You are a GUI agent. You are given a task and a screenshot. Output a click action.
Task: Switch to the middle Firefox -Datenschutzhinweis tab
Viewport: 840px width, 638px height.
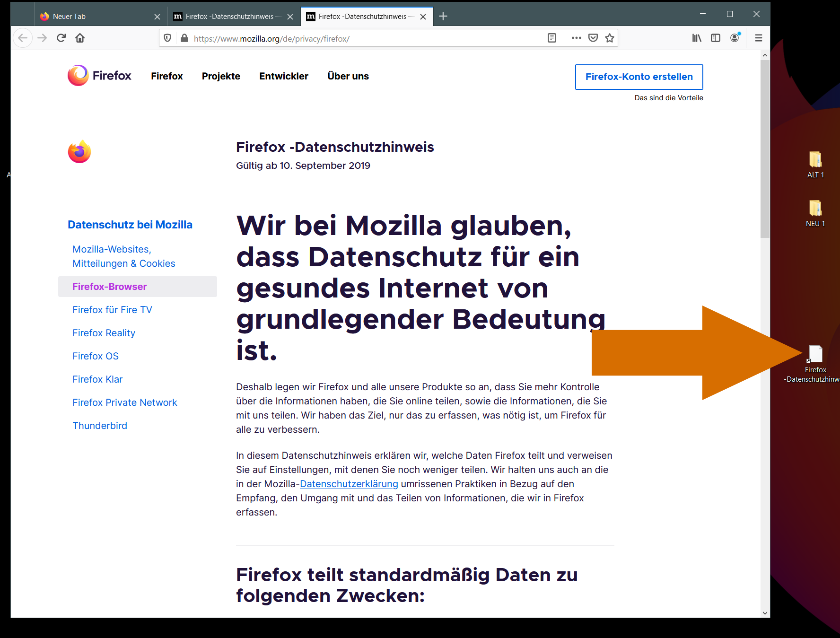click(x=234, y=17)
